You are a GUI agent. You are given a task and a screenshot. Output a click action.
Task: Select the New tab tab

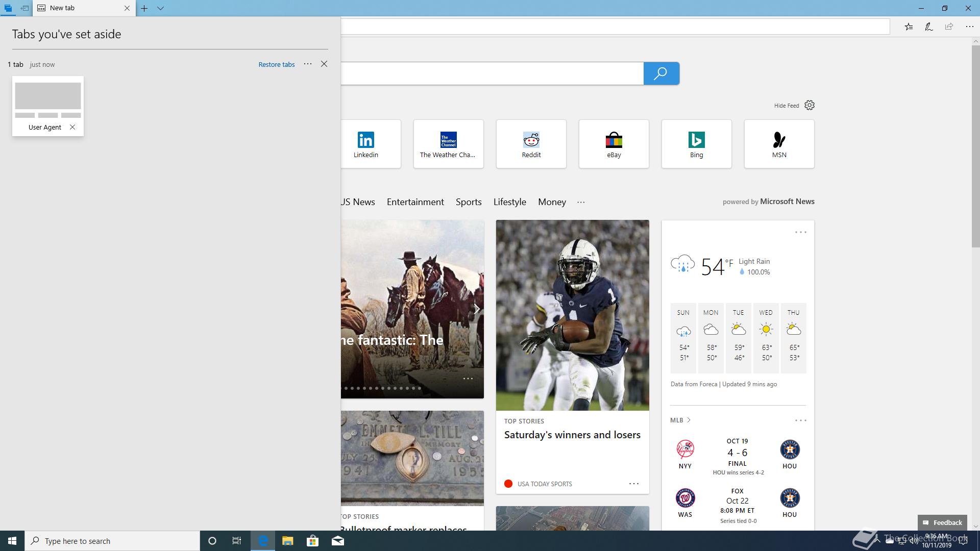coord(84,8)
